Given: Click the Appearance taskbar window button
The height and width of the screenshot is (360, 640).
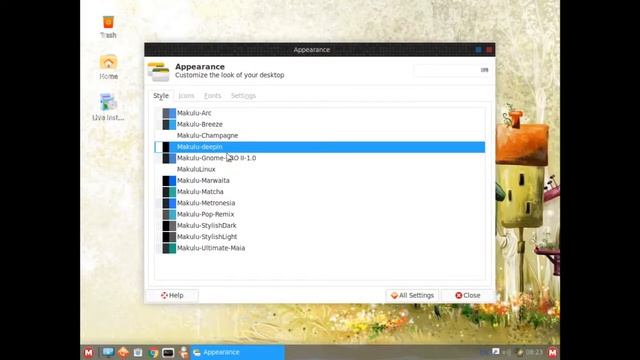Looking at the screenshot, I should click(238, 352).
